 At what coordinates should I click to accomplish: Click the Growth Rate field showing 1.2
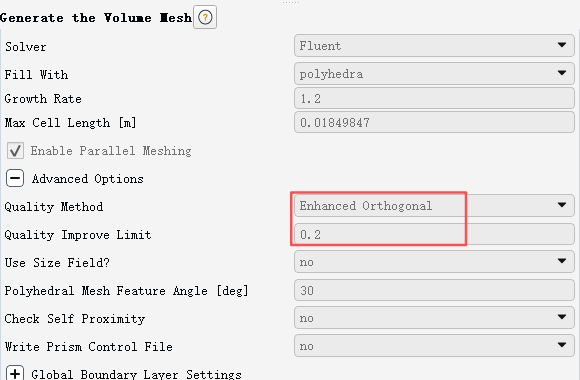(x=434, y=98)
